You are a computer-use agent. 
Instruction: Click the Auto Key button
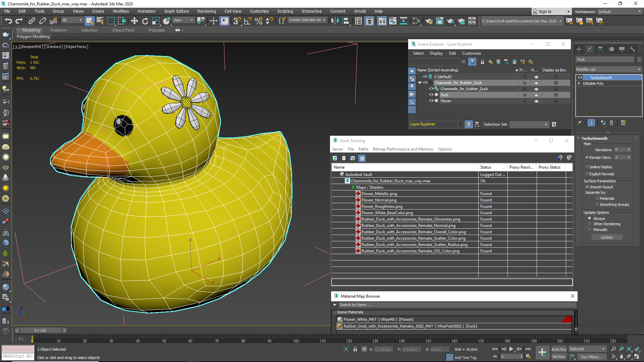[x=559, y=349]
